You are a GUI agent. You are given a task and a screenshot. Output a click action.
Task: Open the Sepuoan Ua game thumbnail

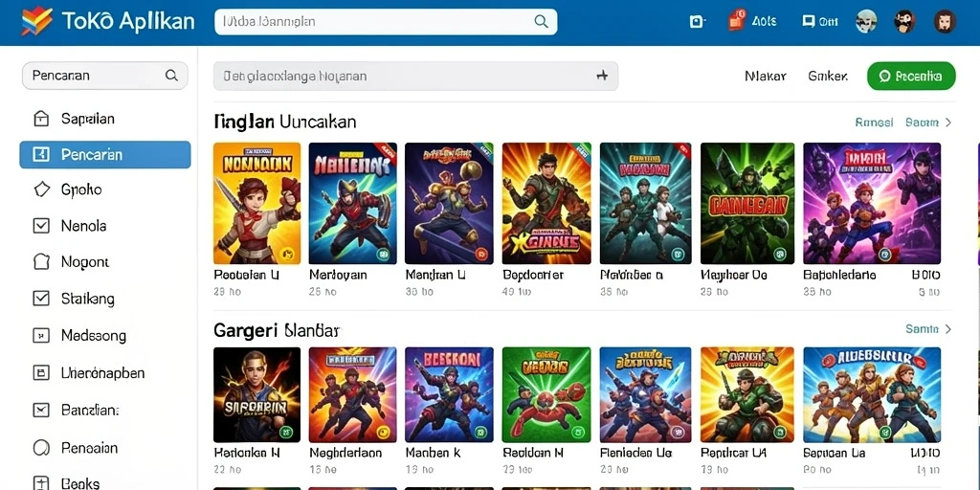tap(872, 394)
